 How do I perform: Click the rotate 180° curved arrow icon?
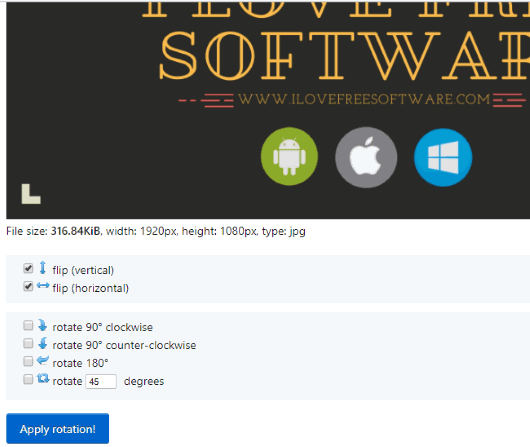coord(43,360)
